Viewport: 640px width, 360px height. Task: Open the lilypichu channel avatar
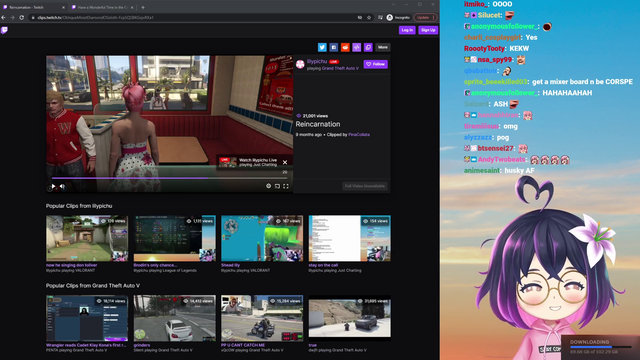click(300, 64)
